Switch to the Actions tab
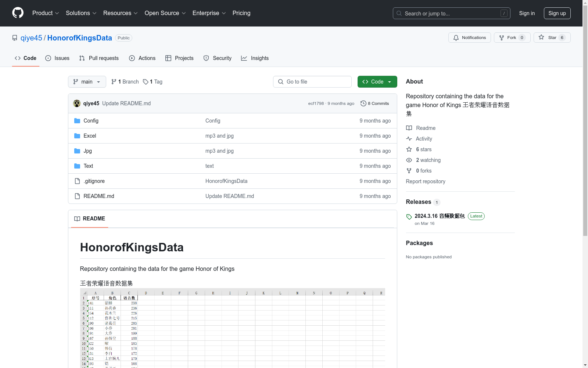The width and height of the screenshot is (588, 368). pos(142,58)
